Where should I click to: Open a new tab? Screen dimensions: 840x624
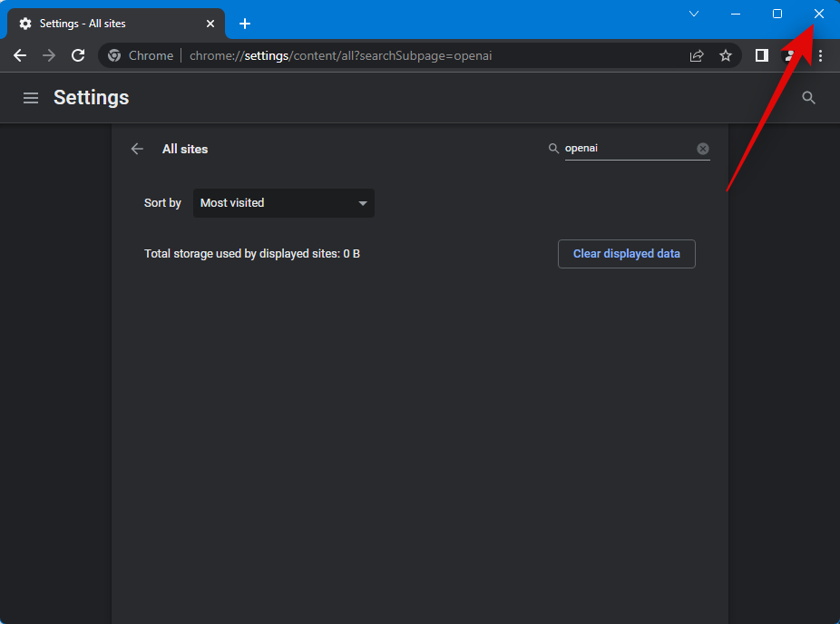[x=245, y=24]
